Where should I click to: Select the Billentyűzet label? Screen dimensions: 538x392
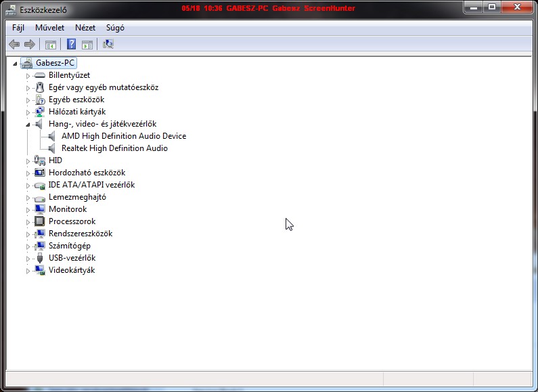(69, 75)
